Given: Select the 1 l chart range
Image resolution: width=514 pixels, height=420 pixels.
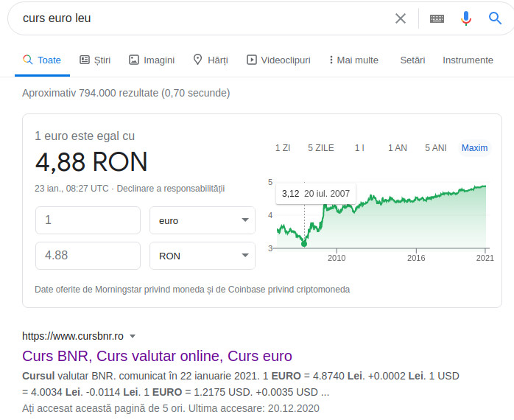Looking at the screenshot, I should (359, 148).
